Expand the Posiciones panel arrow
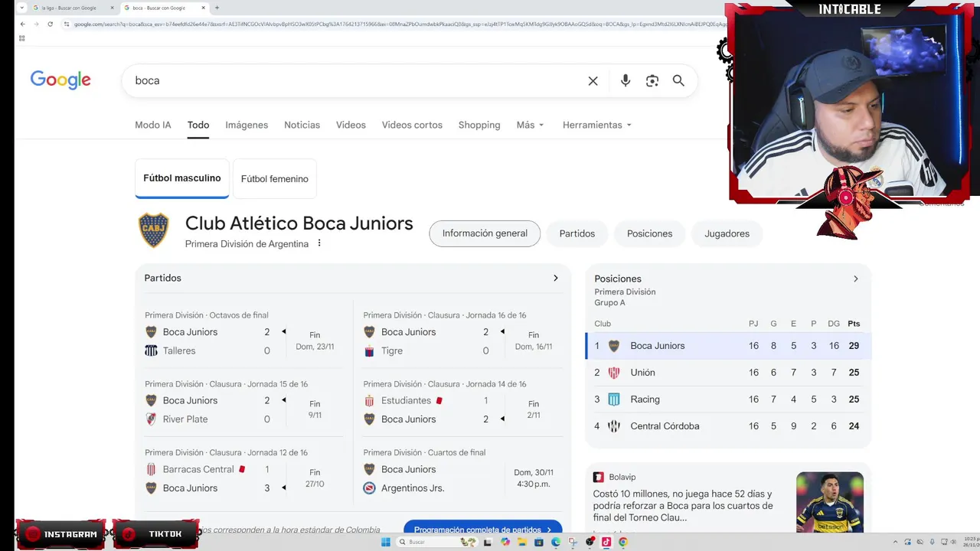Screen dimensions: 980x551 856,279
